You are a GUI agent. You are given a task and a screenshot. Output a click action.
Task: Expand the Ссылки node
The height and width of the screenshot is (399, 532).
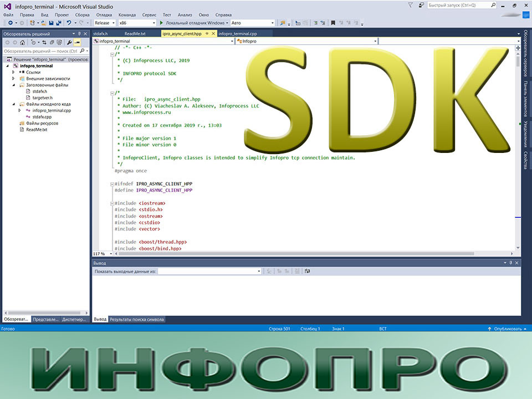point(13,72)
